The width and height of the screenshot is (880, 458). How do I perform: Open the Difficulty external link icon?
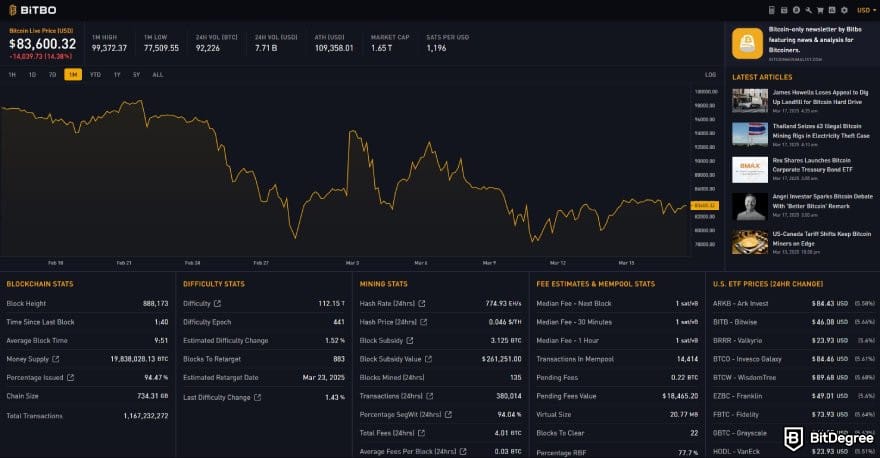(x=217, y=304)
